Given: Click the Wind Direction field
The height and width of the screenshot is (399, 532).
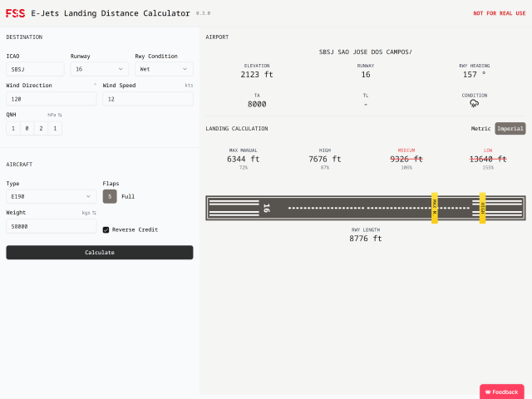Looking at the screenshot, I should pos(52,99).
